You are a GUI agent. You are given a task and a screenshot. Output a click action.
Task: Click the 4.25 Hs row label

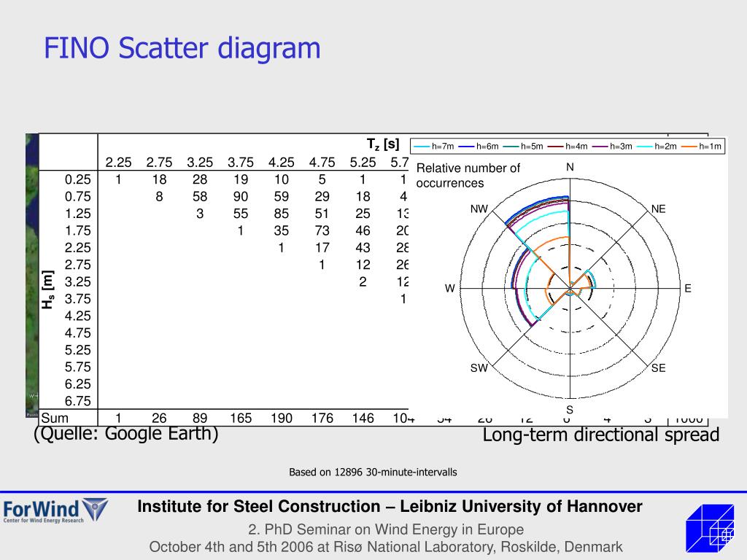77,316
